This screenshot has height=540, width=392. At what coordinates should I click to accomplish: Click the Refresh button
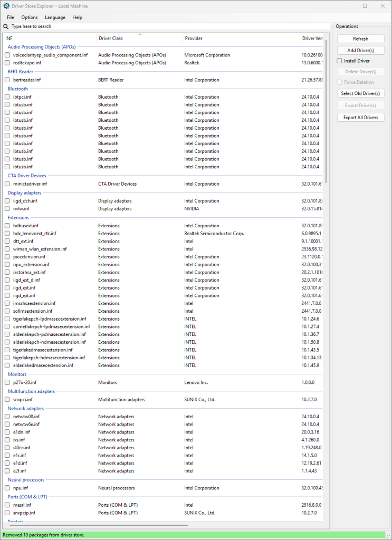(360, 38)
